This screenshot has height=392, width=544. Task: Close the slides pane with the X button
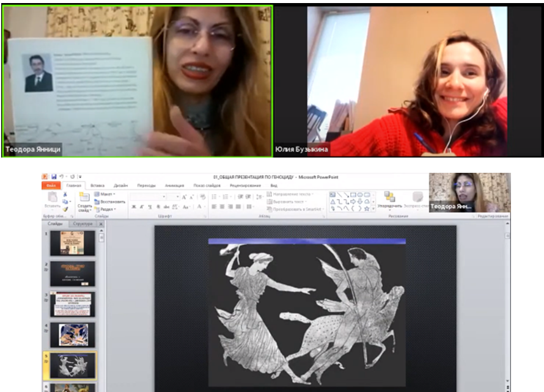pos(101,224)
